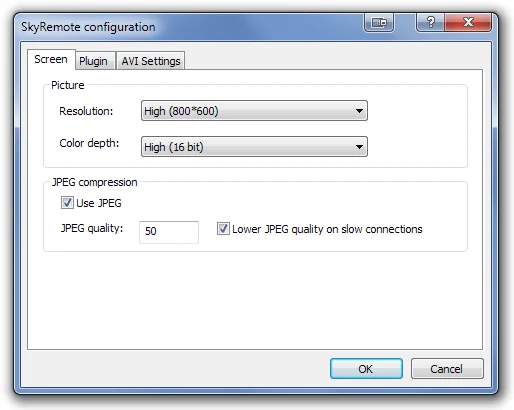This screenshot has height=410, width=514.
Task: Close the SkyRemote configuration dialog
Action: coord(468,22)
